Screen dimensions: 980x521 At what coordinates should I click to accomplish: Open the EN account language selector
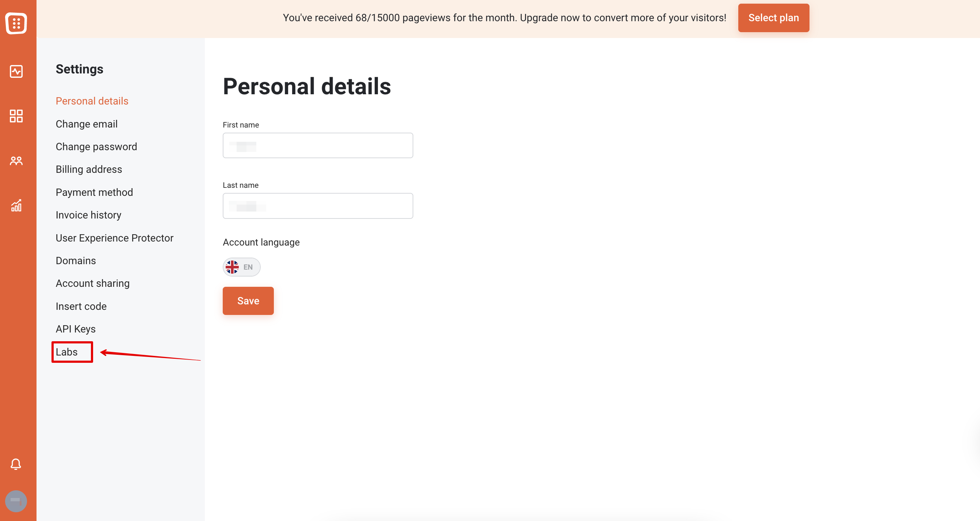pos(242,267)
